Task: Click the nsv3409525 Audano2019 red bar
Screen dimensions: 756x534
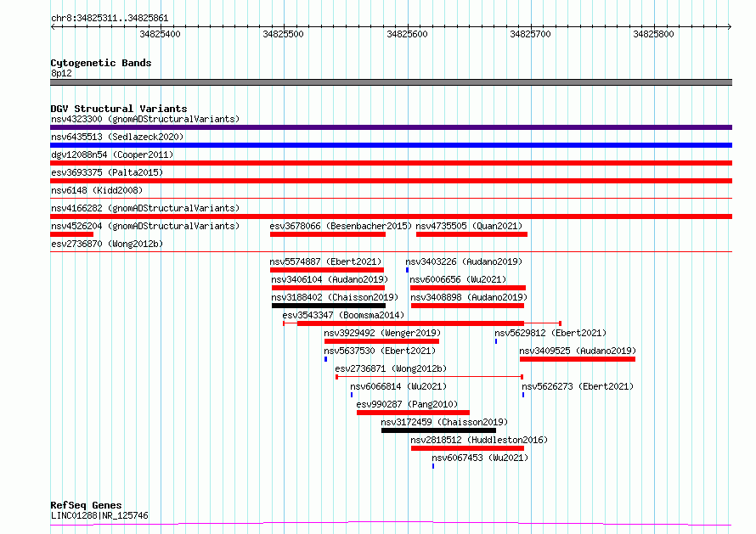Action: point(578,359)
